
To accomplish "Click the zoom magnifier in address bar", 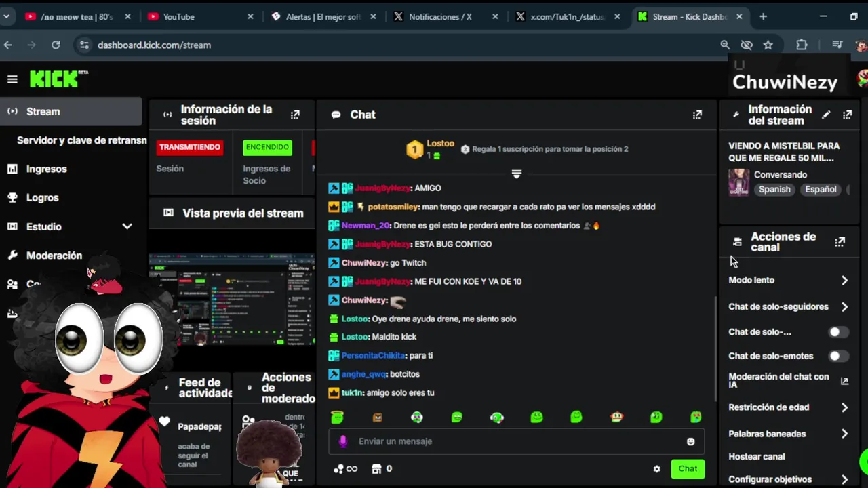I will tap(725, 45).
